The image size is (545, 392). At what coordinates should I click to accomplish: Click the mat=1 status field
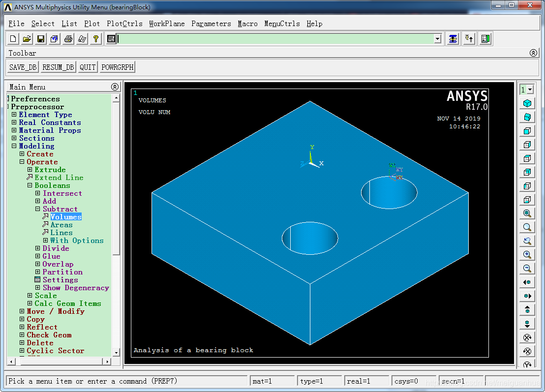coord(272,381)
